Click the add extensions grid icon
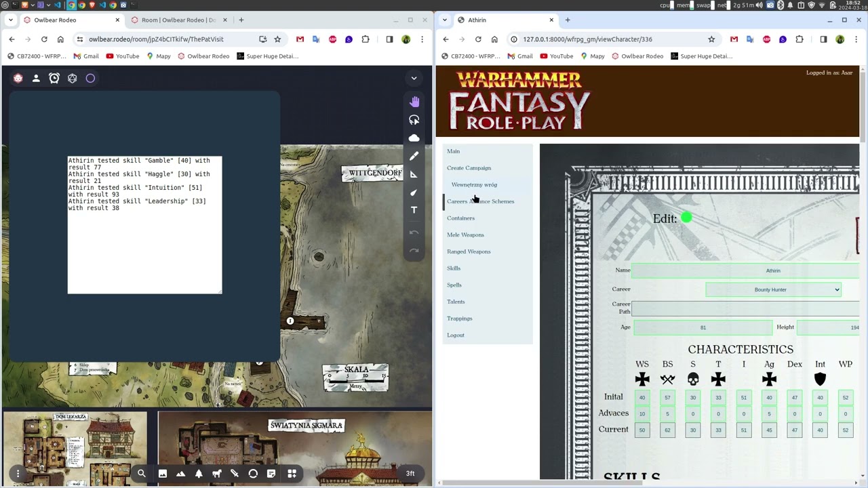Viewport: 868px width, 488px height. coord(292,474)
